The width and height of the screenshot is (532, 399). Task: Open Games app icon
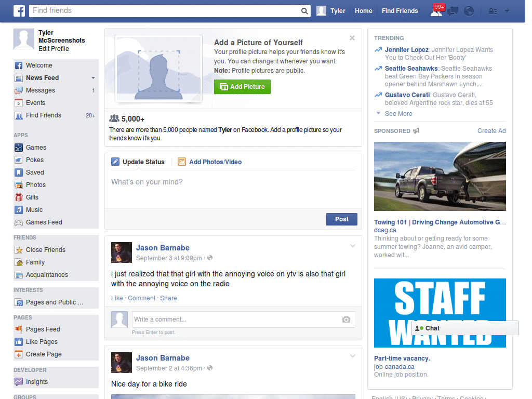pyautogui.click(x=19, y=148)
